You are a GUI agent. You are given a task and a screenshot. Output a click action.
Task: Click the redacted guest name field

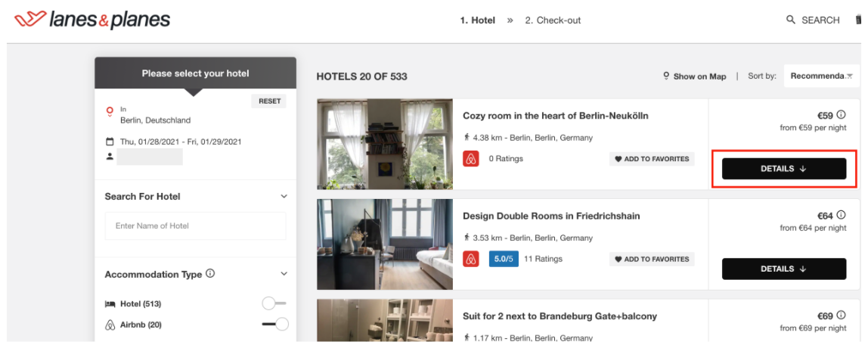coord(150,157)
